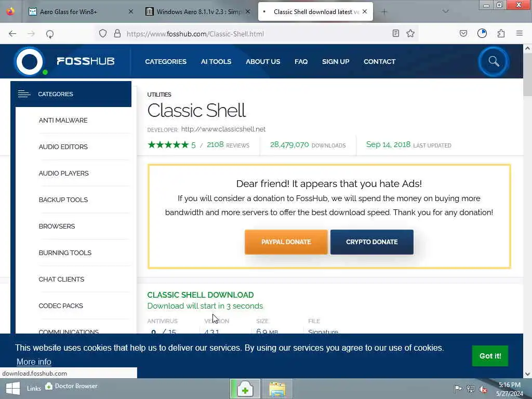
Task: Click the five-star rating
Action: tap(168, 145)
